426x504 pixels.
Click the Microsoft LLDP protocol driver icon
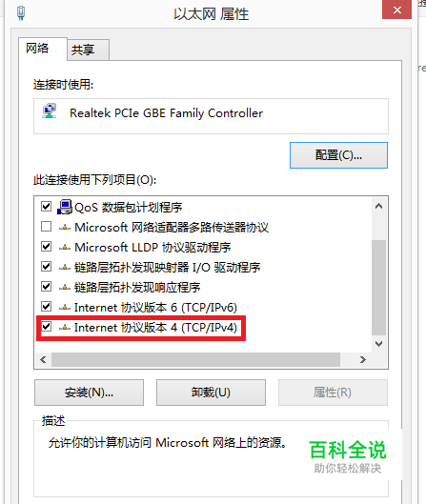pos(65,247)
